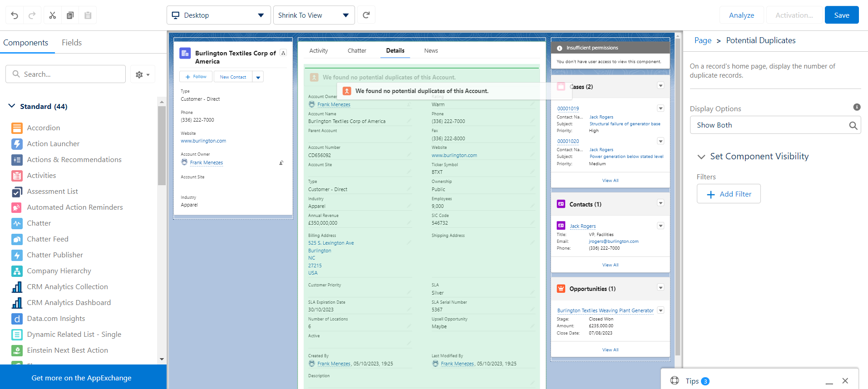Select the CRM Analytics Dashboard icon
The width and height of the screenshot is (868, 389).
[17, 303]
